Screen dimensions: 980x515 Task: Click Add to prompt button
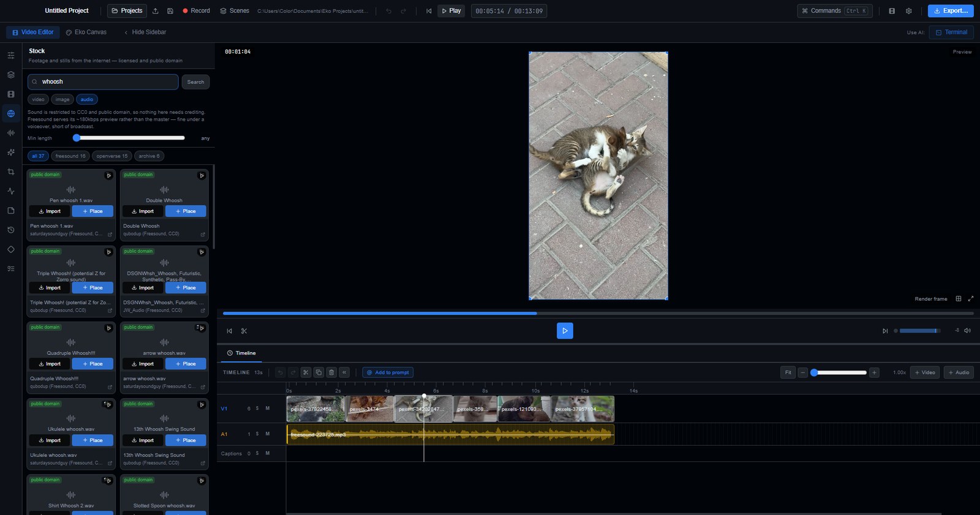pos(388,372)
